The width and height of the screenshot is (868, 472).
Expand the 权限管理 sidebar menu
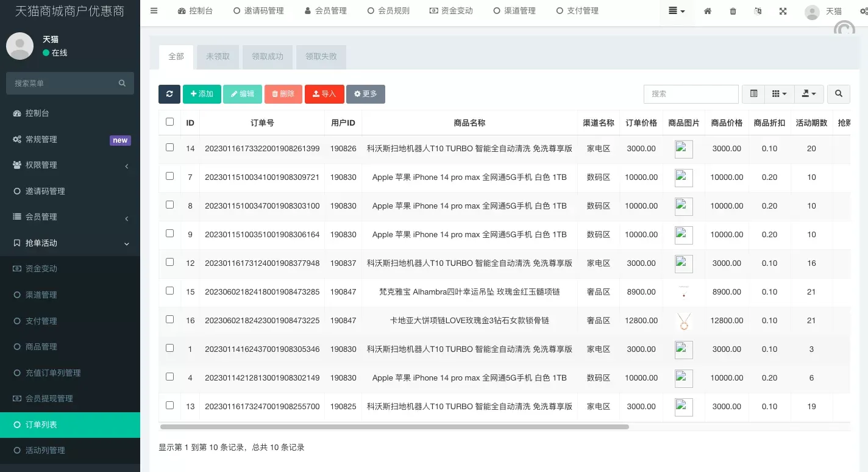click(x=70, y=165)
